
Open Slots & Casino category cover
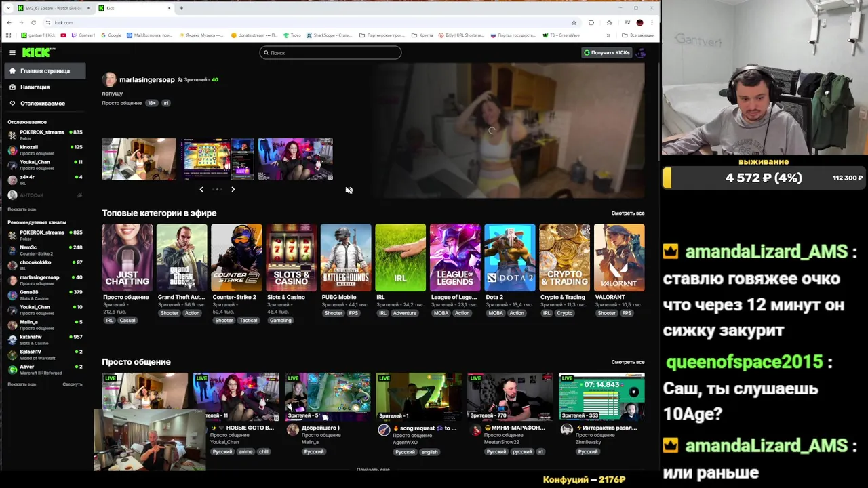[291, 258]
